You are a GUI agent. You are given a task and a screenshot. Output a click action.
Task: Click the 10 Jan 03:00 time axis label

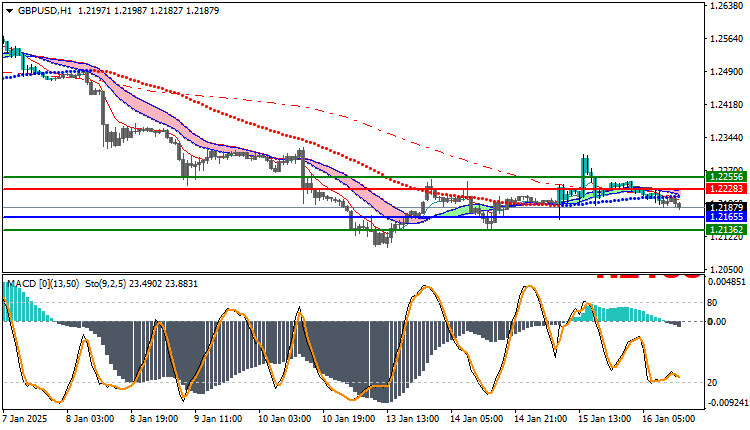(285, 419)
